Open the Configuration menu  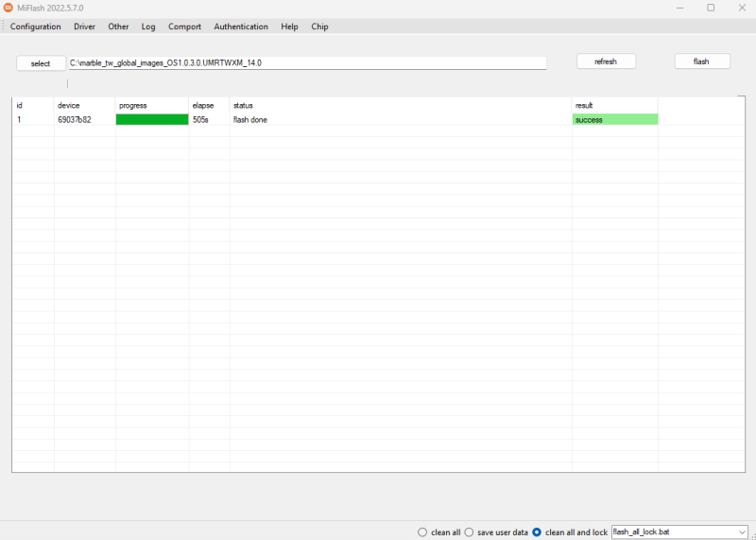coord(36,26)
